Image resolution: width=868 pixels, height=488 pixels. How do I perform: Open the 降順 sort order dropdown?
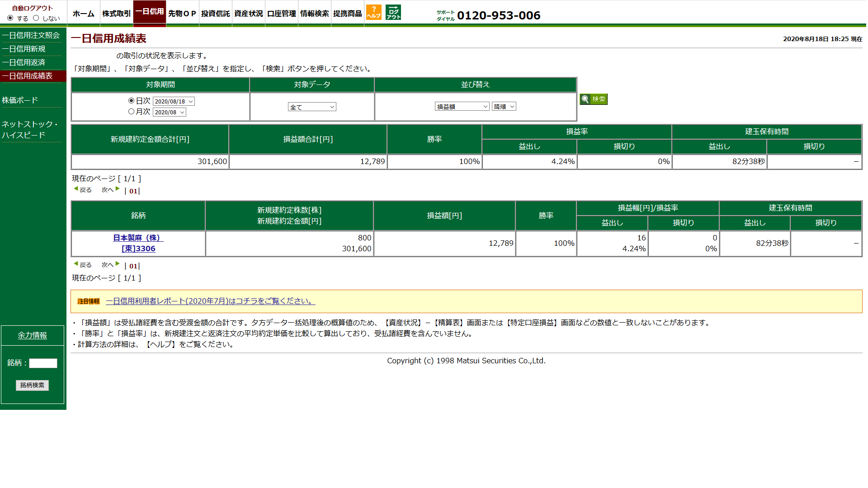(x=504, y=107)
